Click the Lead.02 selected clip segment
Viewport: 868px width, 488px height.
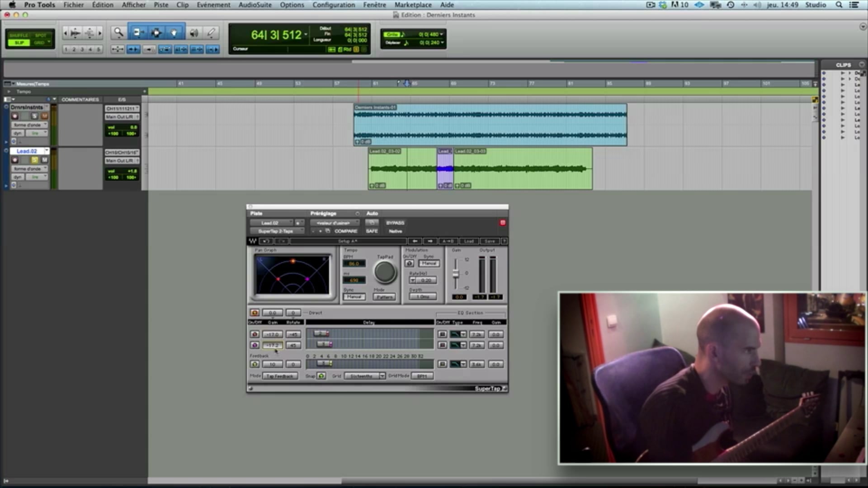click(x=445, y=169)
